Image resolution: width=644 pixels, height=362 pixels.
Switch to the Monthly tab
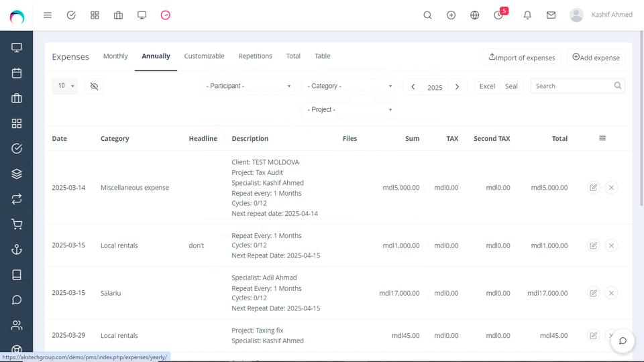pyautogui.click(x=115, y=56)
